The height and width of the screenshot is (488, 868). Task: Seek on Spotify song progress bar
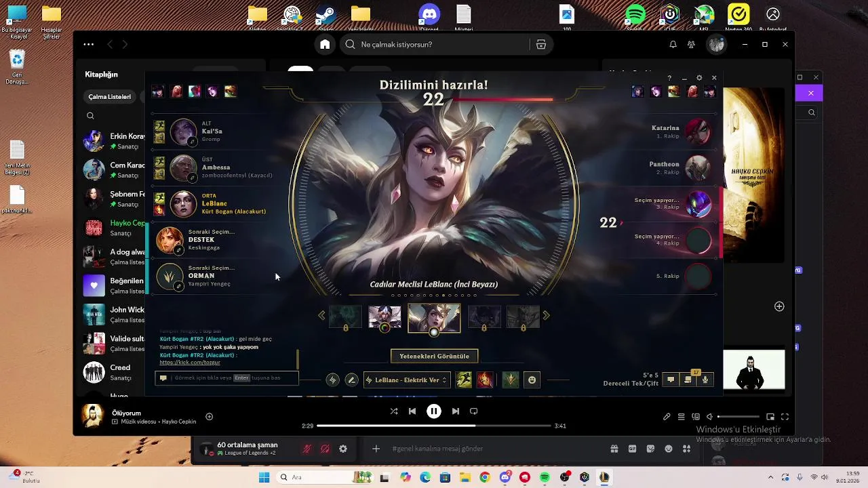434,426
